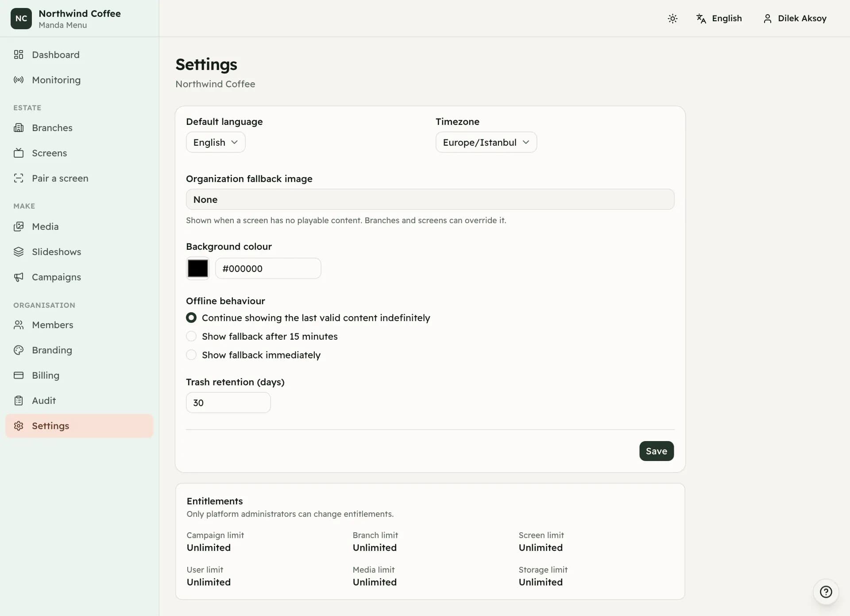
Task: Open the Slideshows page
Action: coord(79,252)
